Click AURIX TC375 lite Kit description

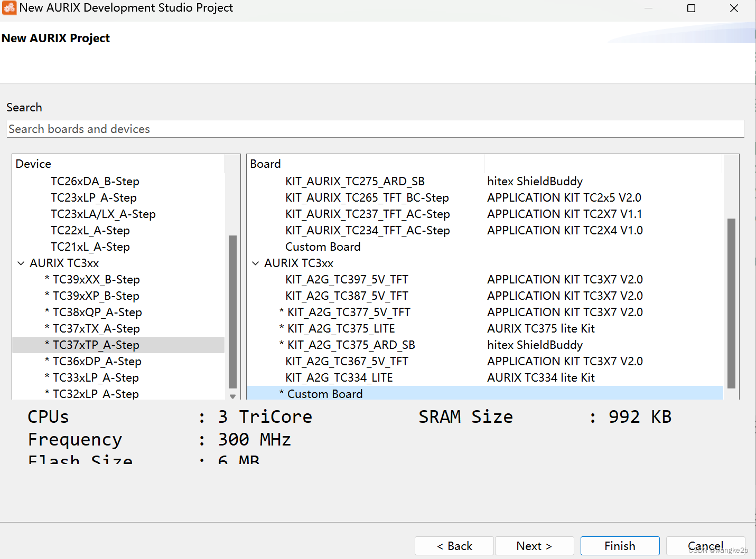(x=541, y=328)
